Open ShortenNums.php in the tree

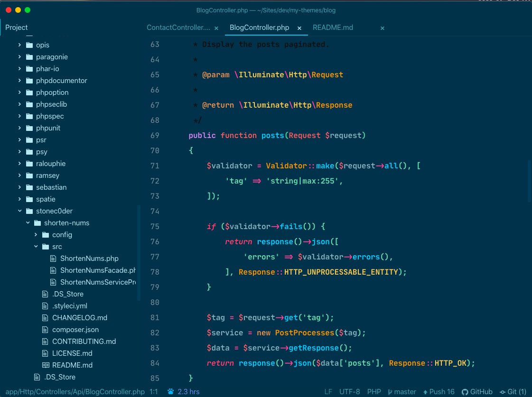89,259
